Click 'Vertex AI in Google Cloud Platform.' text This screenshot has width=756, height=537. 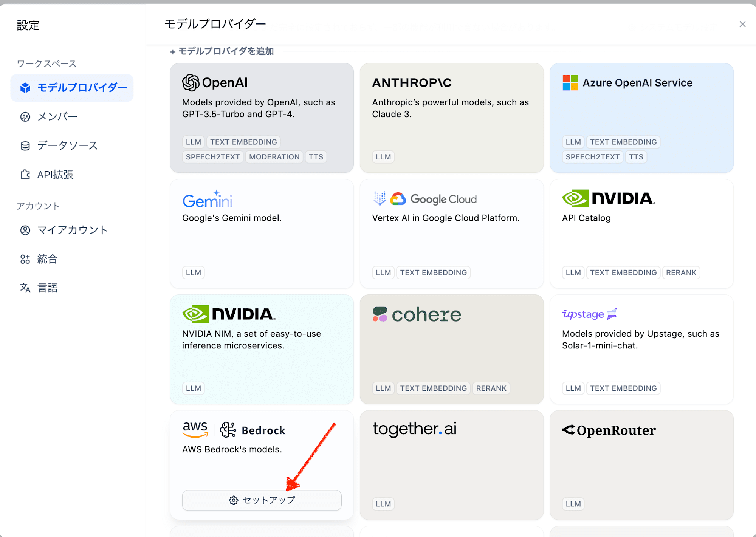tap(446, 218)
